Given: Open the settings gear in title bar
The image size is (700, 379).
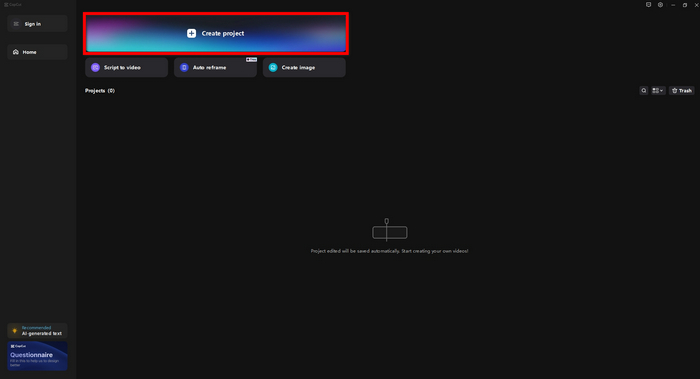Looking at the screenshot, I should (660, 5).
